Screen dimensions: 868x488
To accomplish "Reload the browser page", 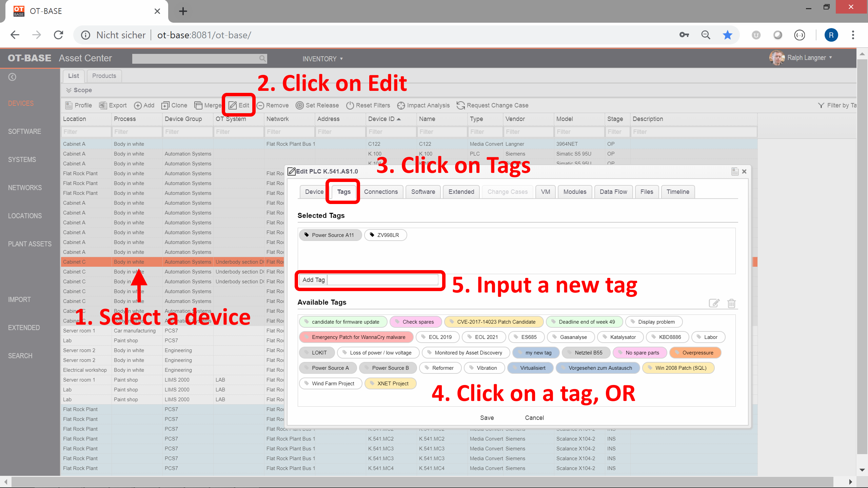I will [x=59, y=35].
